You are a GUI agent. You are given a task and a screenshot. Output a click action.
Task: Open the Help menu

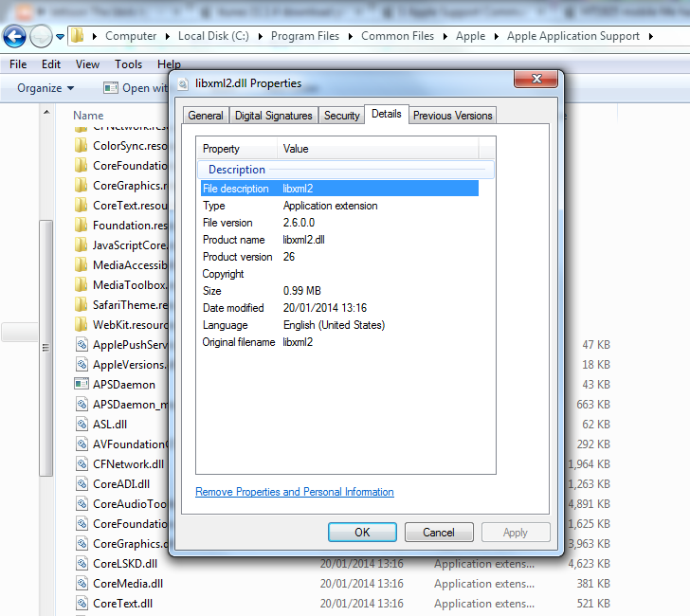[169, 64]
